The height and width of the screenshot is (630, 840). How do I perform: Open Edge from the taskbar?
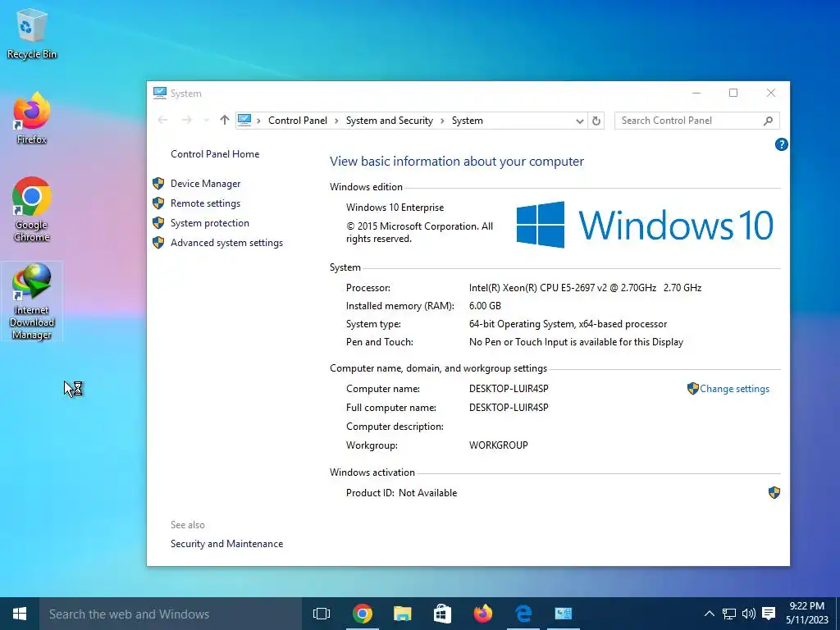point(523,614)
